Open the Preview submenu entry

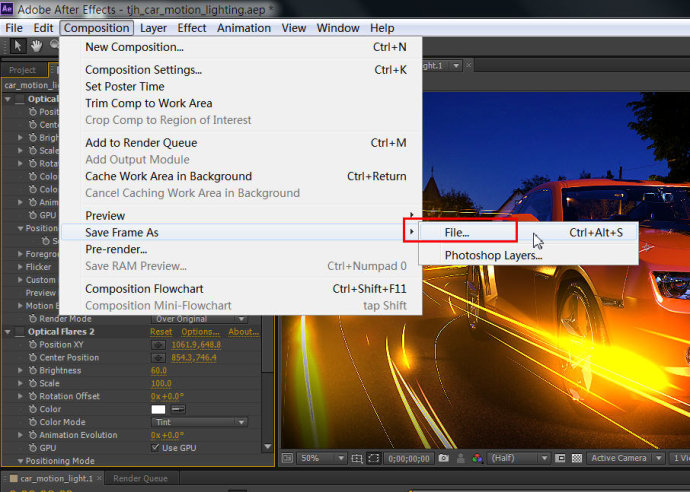[241, 216]
